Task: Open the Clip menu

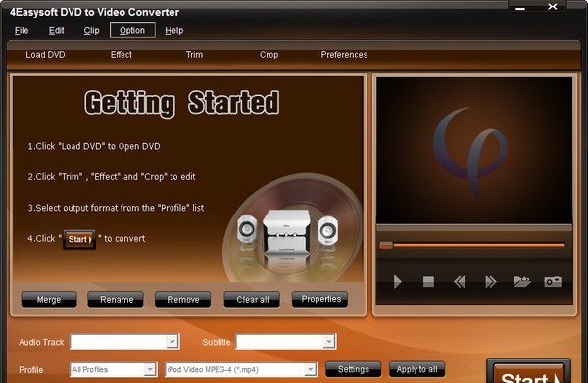Action: click(91, 30)
